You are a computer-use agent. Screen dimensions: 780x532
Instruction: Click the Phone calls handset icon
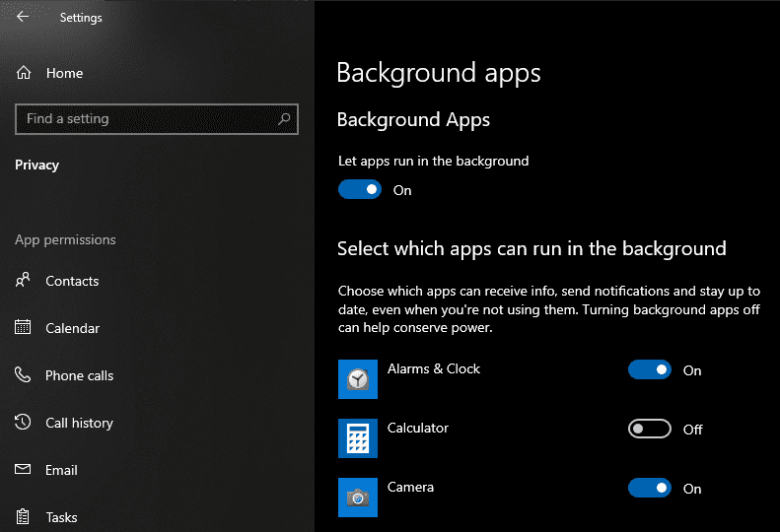[x=23, y=375]
